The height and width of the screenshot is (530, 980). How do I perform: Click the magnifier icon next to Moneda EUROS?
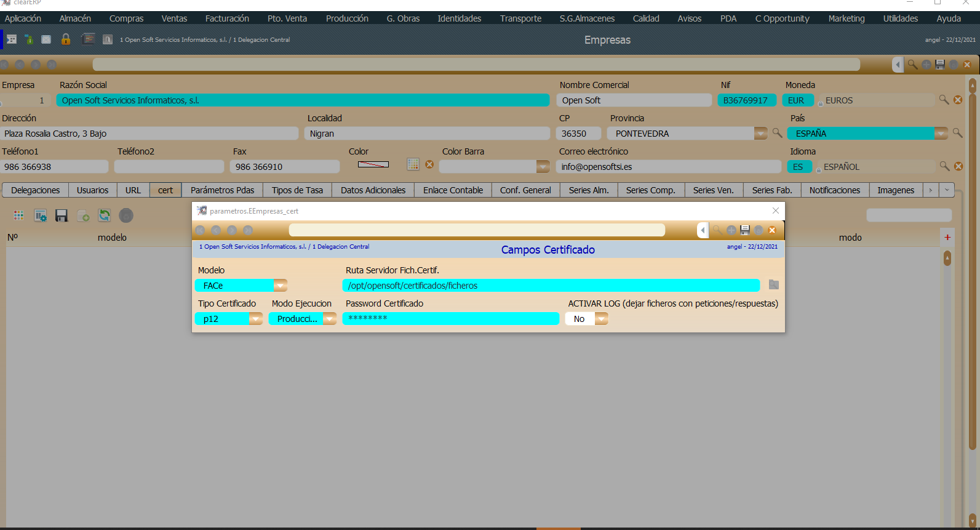click(x=944, y=100)
